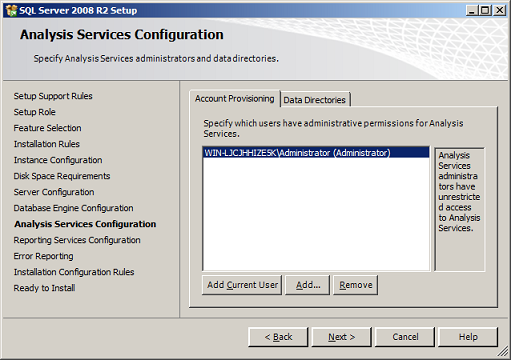Remove the selected administrator
The width and height of the screenshot is (511, 360).
(x=356, y=285)
